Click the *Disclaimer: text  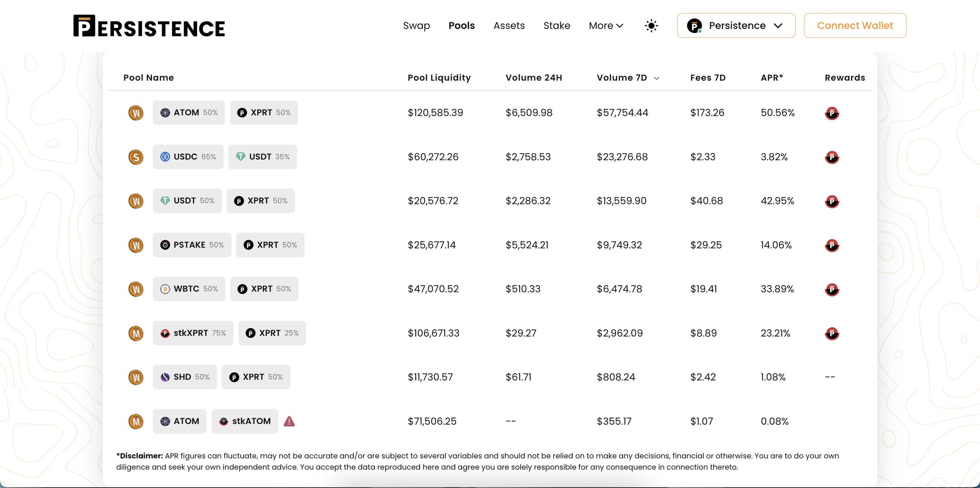139,455
